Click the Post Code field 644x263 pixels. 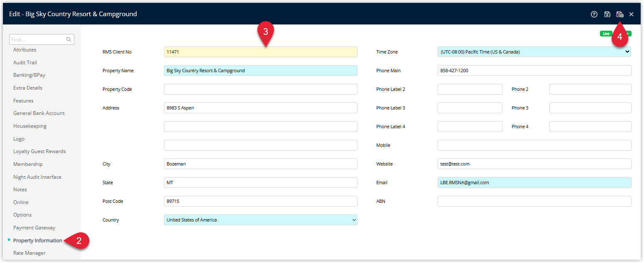(261, 201)
